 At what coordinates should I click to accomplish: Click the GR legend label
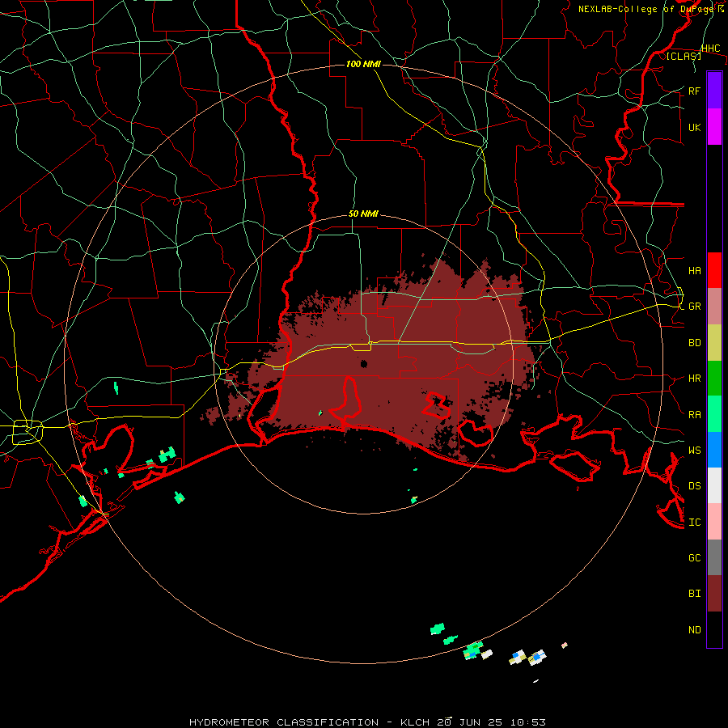(x=695, y=307)
